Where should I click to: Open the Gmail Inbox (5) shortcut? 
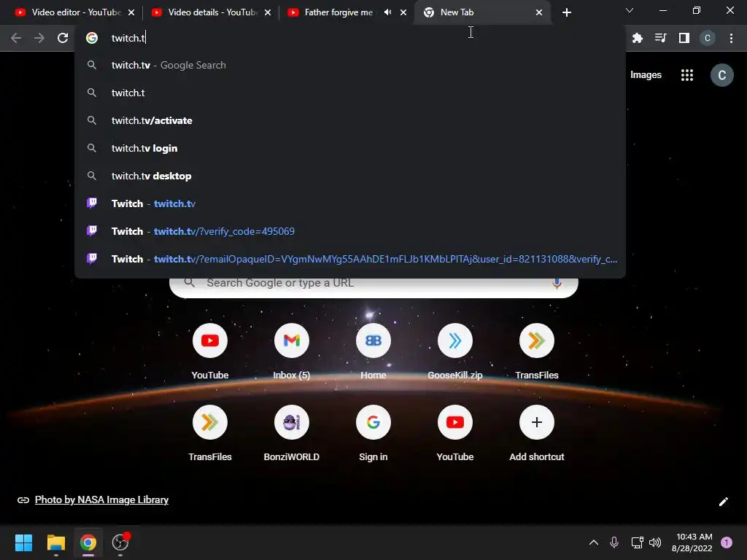(292, 352)
